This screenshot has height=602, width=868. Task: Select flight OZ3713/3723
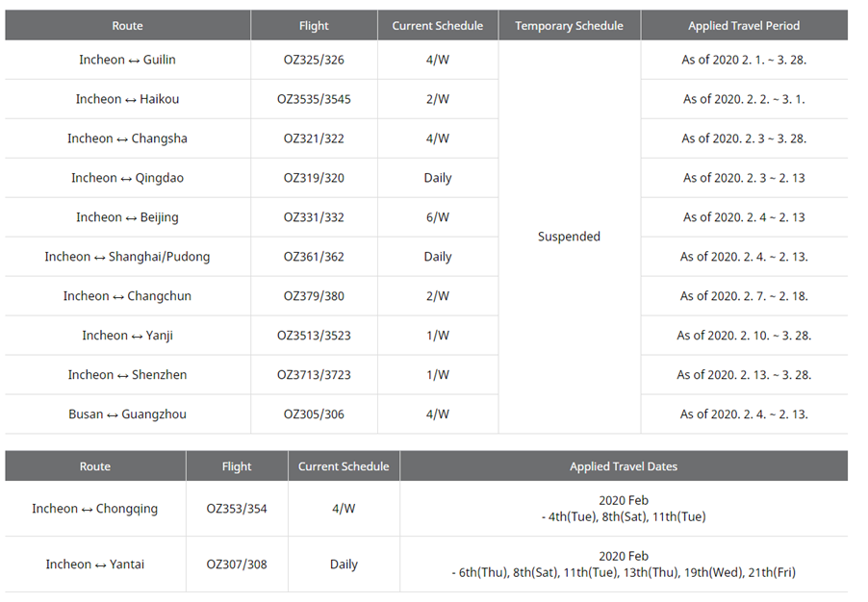[x=314, y=375]
